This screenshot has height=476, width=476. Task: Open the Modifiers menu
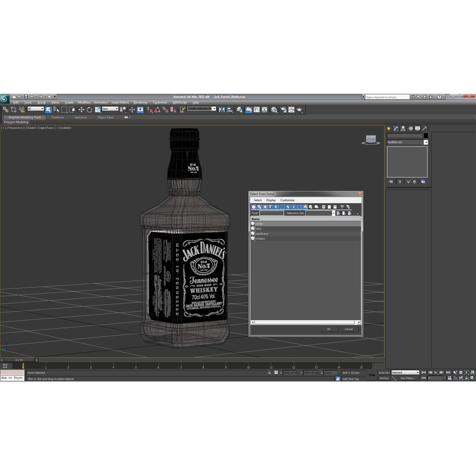(x=84, y=103)
